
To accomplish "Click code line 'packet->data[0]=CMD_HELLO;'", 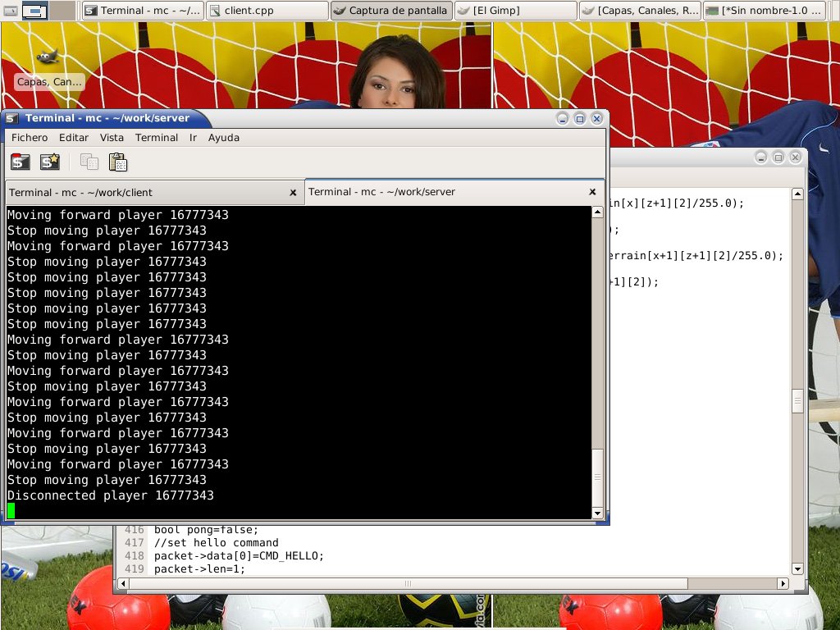I will (x=239, y=556).
